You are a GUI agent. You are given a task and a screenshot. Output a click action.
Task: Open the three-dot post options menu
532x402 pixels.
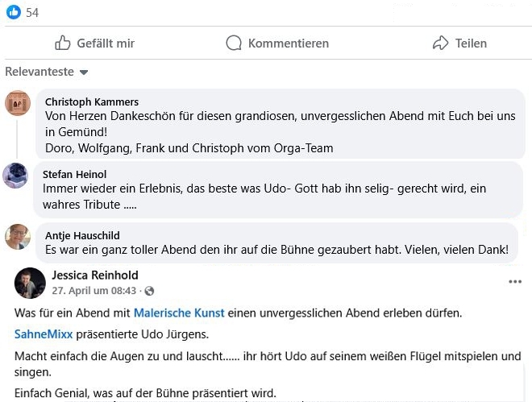[515, 282]
